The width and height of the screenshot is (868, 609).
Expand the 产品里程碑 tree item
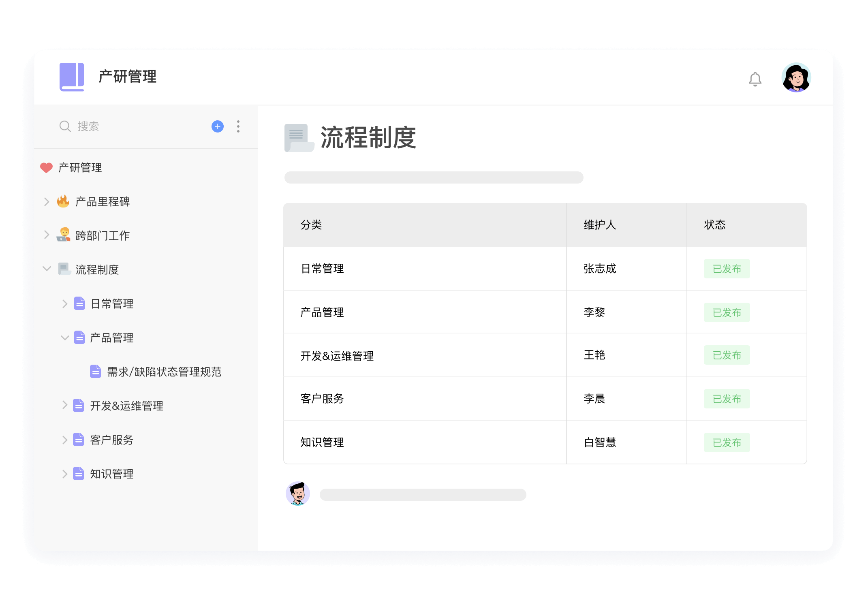(47, 202)
